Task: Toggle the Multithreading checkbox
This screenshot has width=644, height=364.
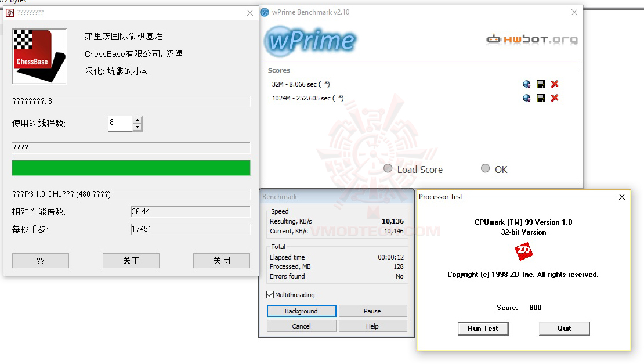Action: (270, 294)
